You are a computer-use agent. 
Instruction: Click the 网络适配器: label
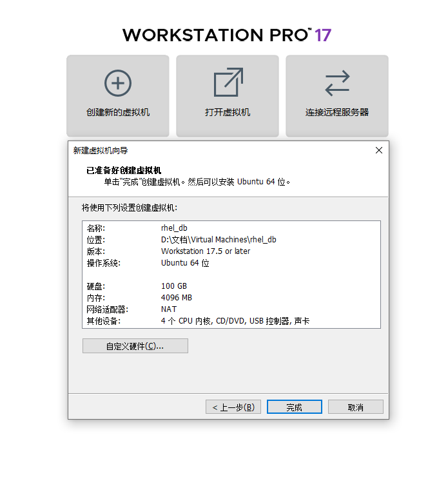tap(107, 309)
